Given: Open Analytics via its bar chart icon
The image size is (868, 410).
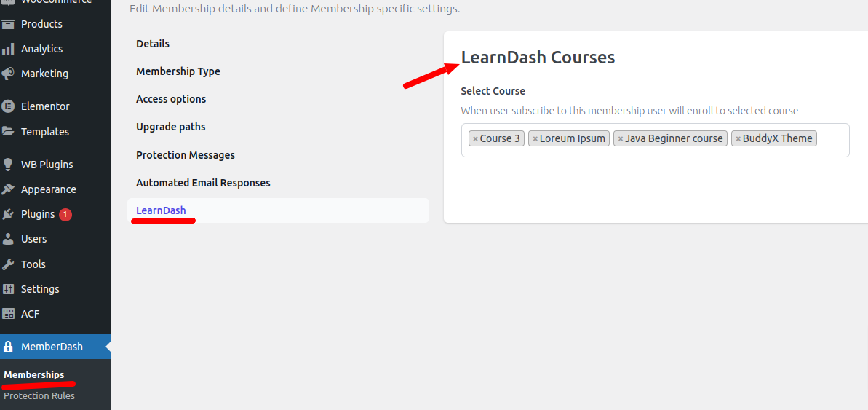Looking at the screenshot, I should point(9,49).
